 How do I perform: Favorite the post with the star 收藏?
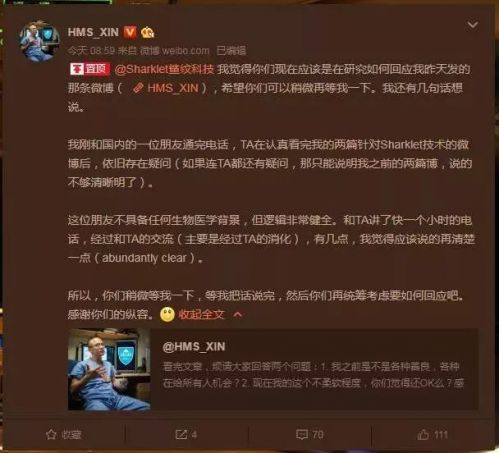[63, 435]
